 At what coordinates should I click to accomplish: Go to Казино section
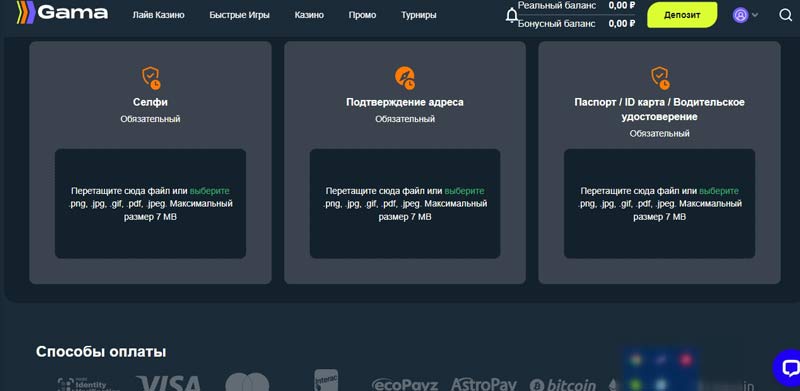(309, 15)
